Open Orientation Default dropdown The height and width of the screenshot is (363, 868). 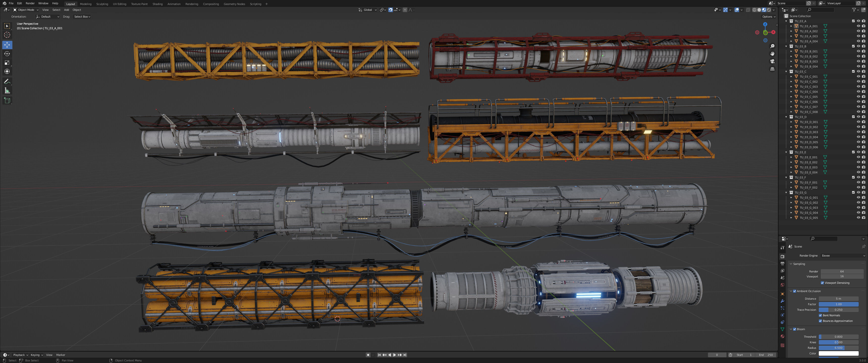(x=47, y=16)
